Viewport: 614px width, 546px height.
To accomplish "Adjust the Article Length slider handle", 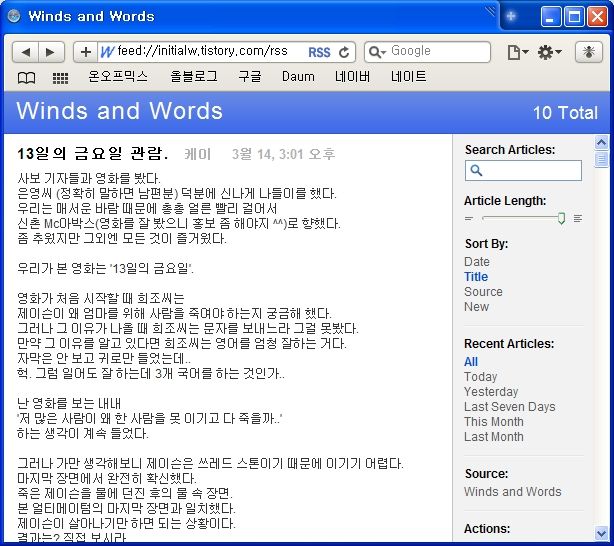I will coord(561,218).
